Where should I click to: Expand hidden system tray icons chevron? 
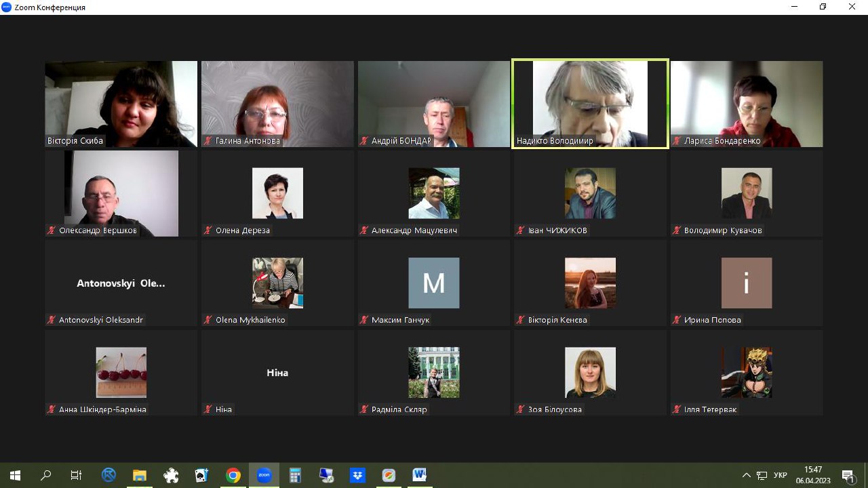click(746, 475)
